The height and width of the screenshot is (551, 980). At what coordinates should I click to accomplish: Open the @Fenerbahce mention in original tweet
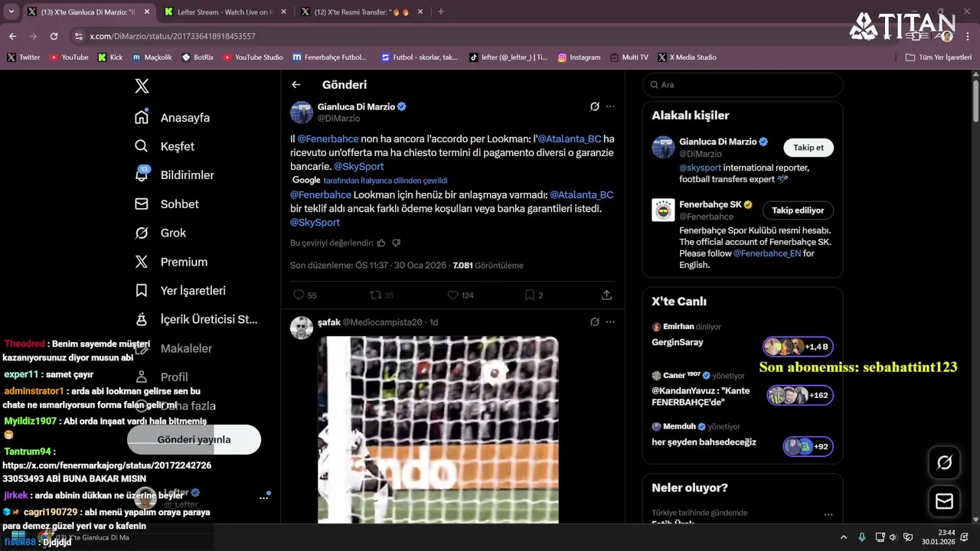click(x=328, y=139)
